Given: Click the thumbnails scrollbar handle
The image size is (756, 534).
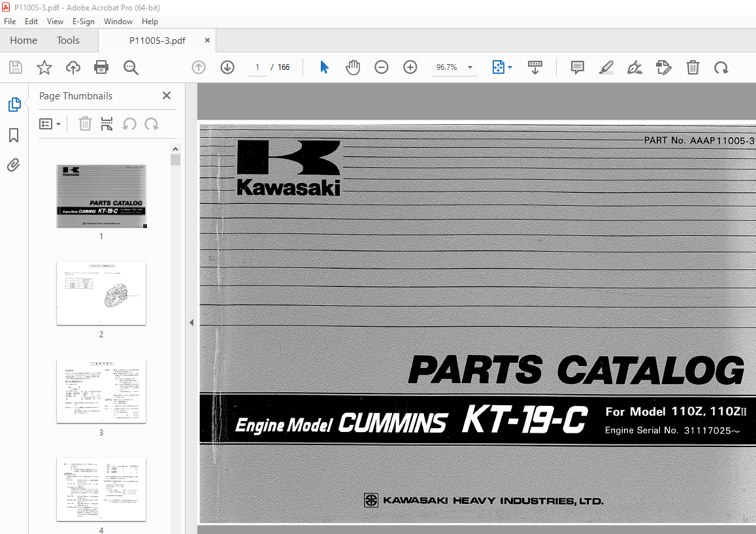Looking at the screenshot, I should pyautogui.click(x=175, y=159).
